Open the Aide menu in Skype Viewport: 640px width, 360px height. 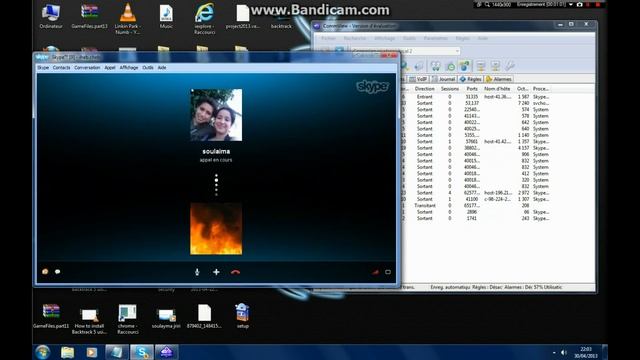coord(162,67)
